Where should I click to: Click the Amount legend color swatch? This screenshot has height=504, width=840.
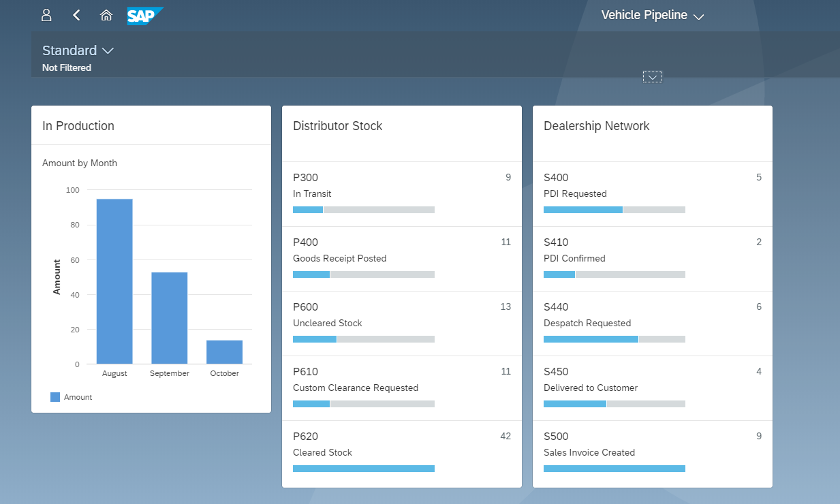coord(55,397)
